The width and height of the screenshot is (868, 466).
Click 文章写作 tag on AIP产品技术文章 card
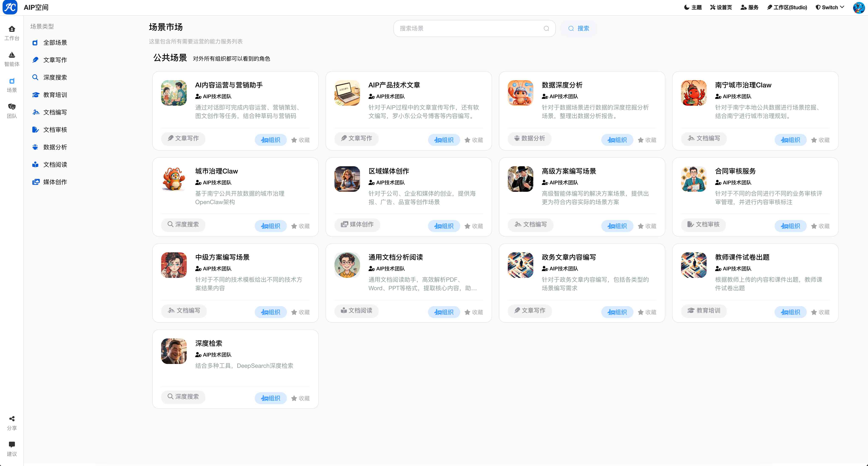tap(357, 138)
